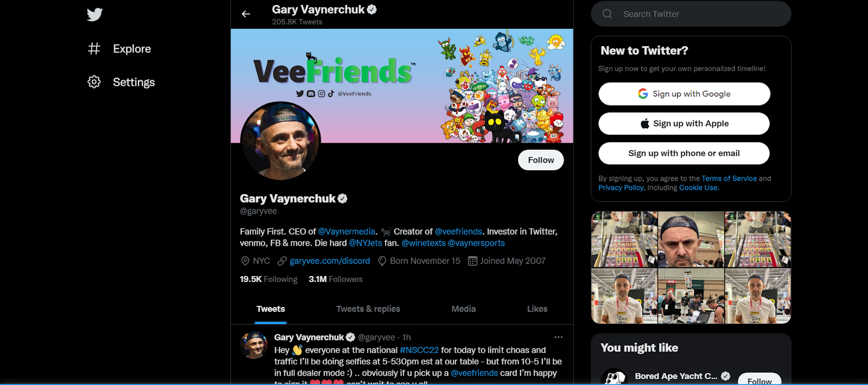The image size is (868, 385).
Task: Select the Likes tab
Action: [537, 309]
